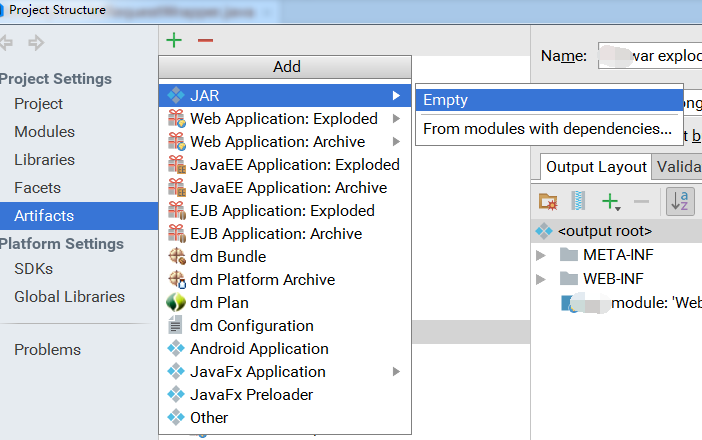The height and width of the screenshot is (440, 702).
Task: Open Global Libraries in Platform Settings
Action: tap(69, 297)
